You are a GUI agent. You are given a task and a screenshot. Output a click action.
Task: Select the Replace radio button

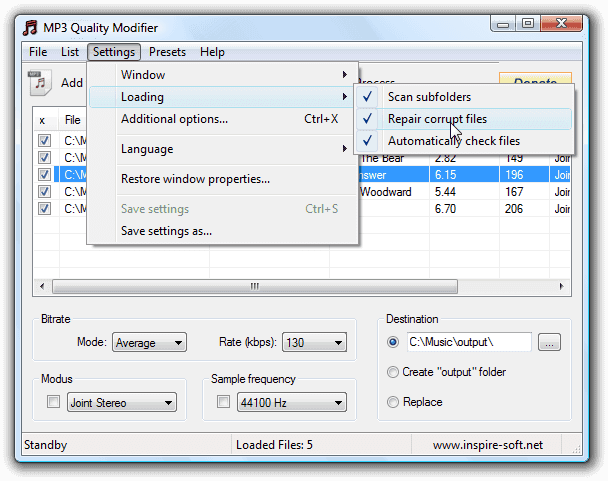tap(393, 402)
